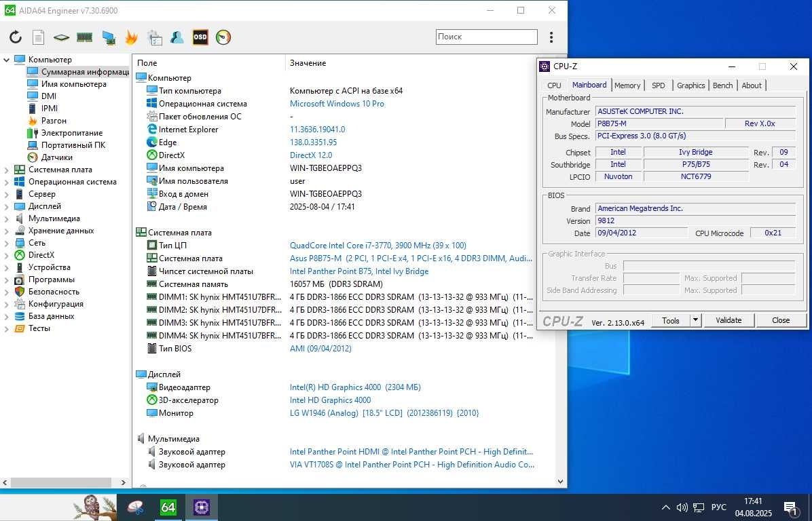The width and height of the screenshot is (812, 521).
Task: Switch to Memory tab in CPU-Z
Action: pyautogui.click(x=627, y=85)
